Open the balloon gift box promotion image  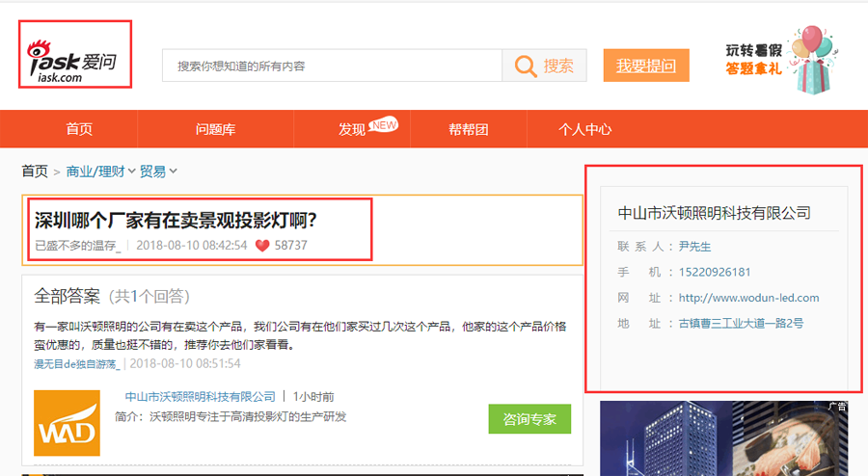click(x=813, y=60)
